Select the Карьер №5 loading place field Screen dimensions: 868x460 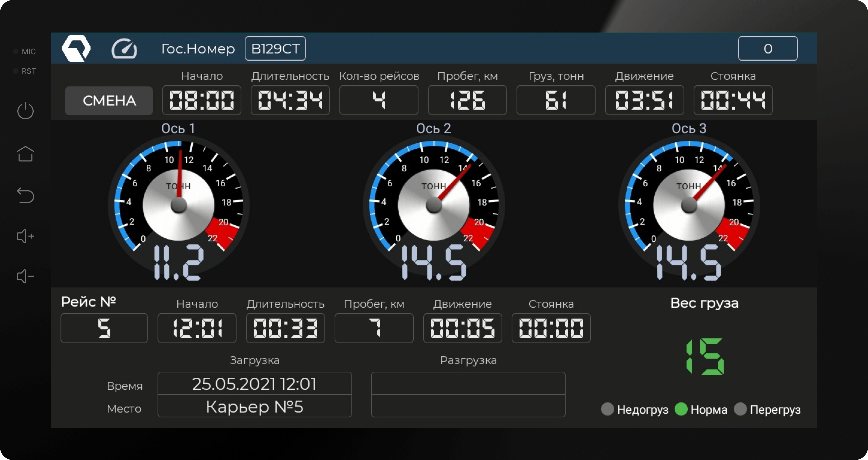coord(254,406)
